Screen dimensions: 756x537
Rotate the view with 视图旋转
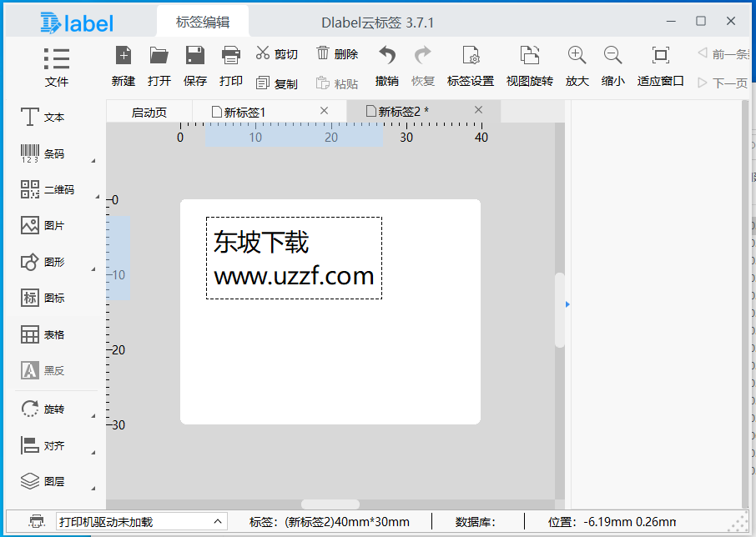[x=529, y=66]
